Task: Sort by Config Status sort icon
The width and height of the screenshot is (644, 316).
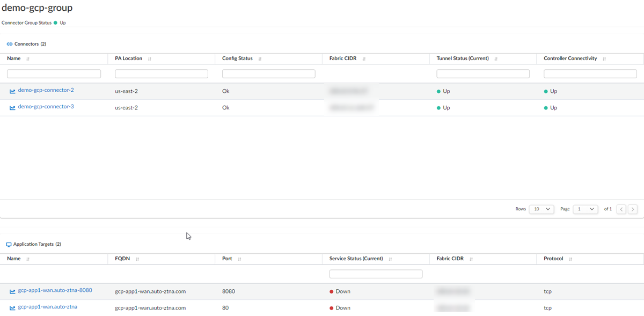Action: coord(260,59)
